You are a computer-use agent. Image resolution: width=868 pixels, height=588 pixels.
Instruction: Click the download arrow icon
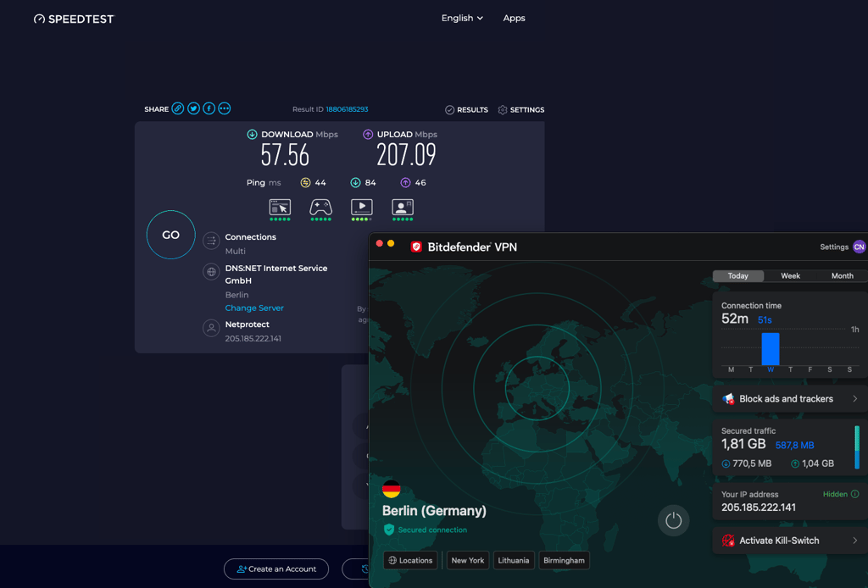click(x=252, y=134)
